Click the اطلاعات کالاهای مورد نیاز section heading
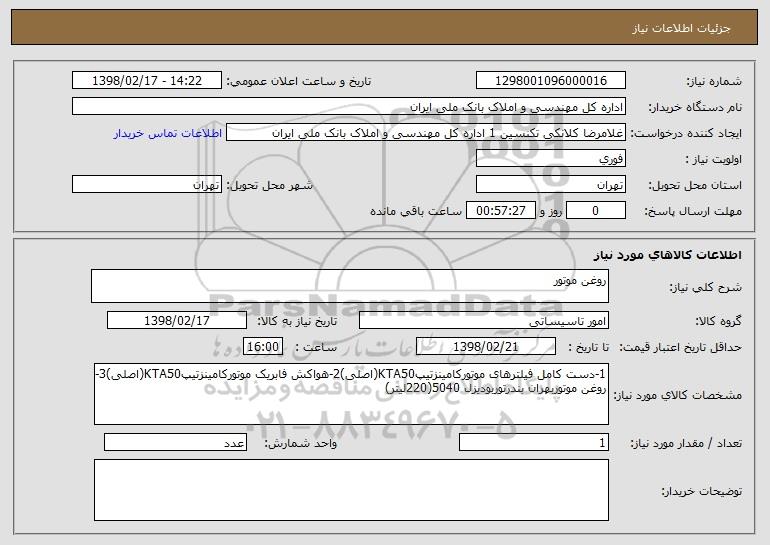The width and height of the screenshot is (770, 545). [667, 255]
